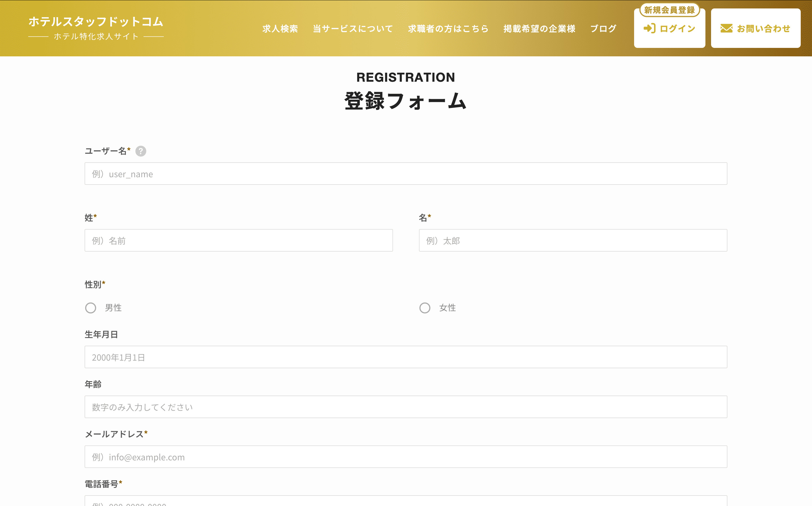Go to 求職者の方はこちら page

pos(448,29)
